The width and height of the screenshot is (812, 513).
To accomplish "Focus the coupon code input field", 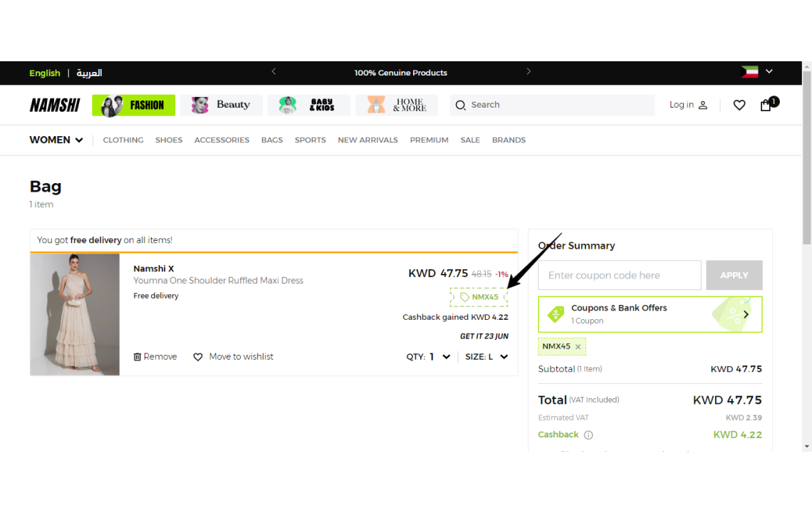I will [x=620, y=275].
